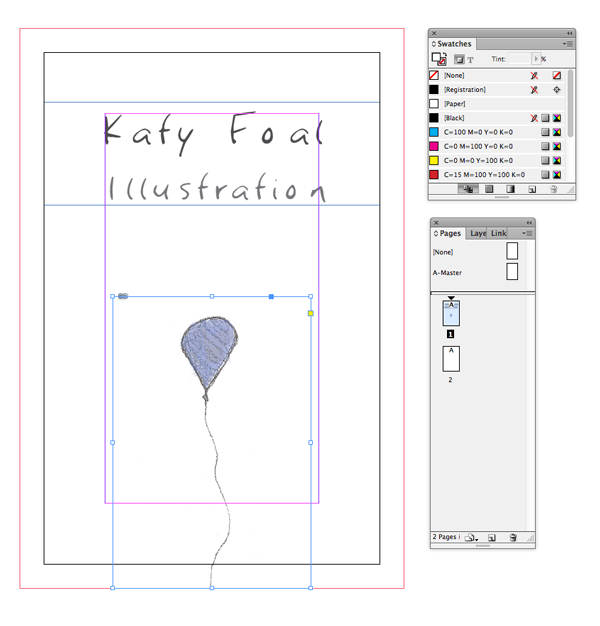This screenshot has height=626, width=600.
Task: Select the formatting affects text T icon
Action: (470, 60)
